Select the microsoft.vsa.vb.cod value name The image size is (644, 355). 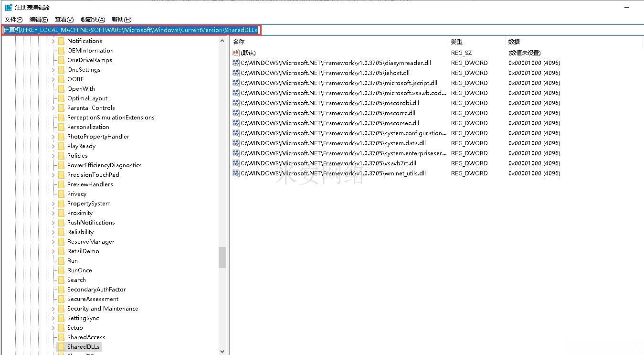[344, 93]
